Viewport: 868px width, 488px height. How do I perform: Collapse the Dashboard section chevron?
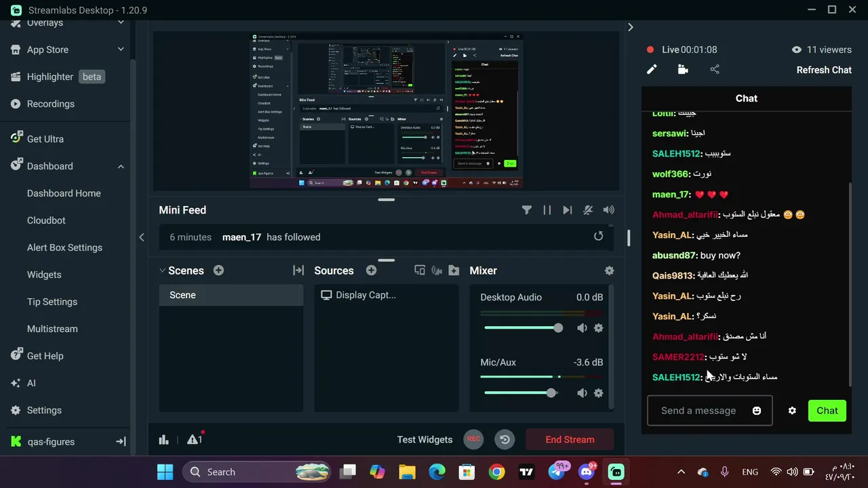pos(121,166)
